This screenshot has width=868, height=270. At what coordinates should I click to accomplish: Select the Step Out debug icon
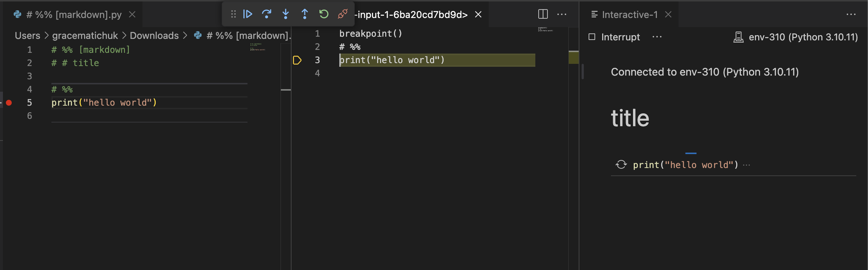tap(305, 14)
